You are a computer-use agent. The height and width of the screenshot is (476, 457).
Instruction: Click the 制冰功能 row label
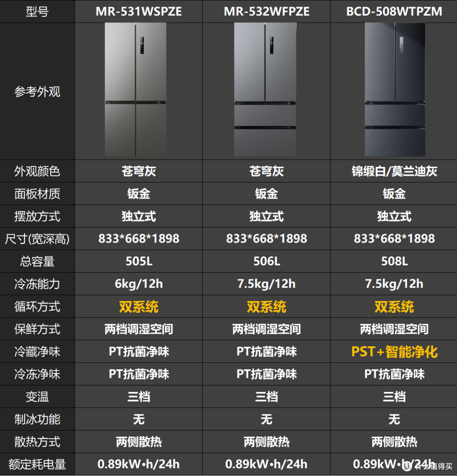click(37, 419)
